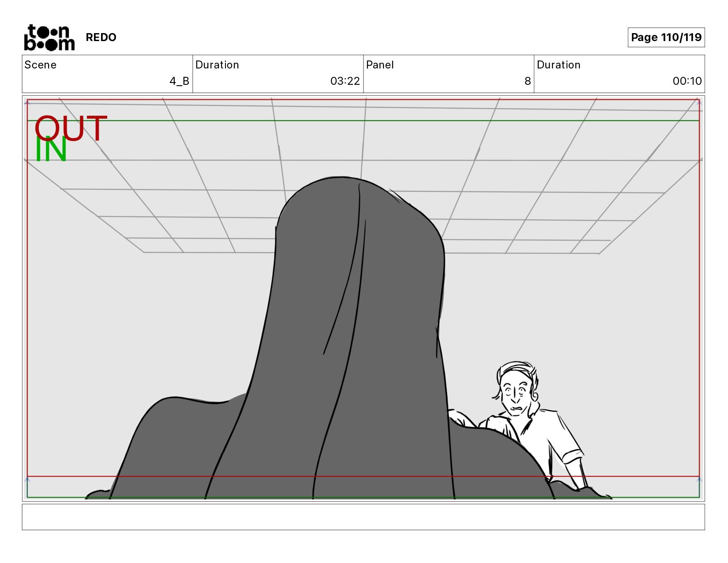
Task: Click the Scene label
Action: (41, 65)
